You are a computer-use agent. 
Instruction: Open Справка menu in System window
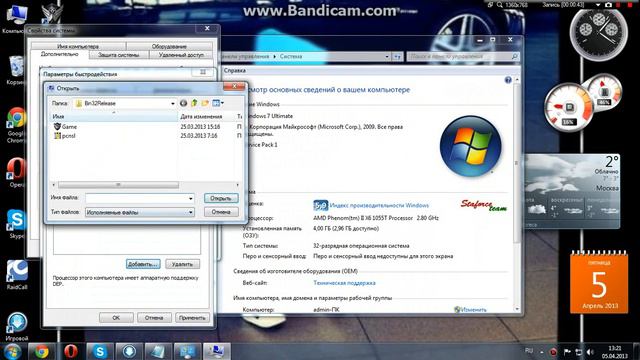tap(235, 70)
